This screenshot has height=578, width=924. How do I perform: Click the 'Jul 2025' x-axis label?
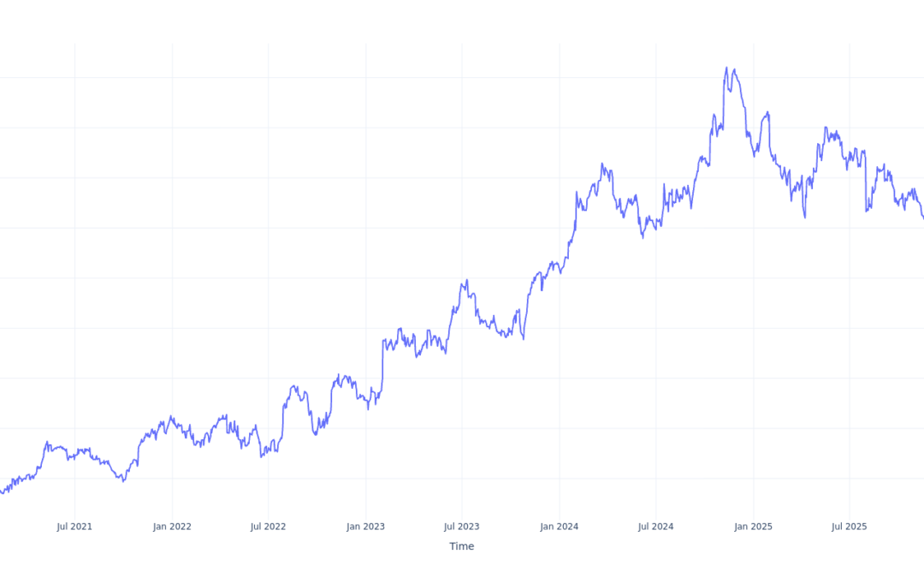click(850, 527)
